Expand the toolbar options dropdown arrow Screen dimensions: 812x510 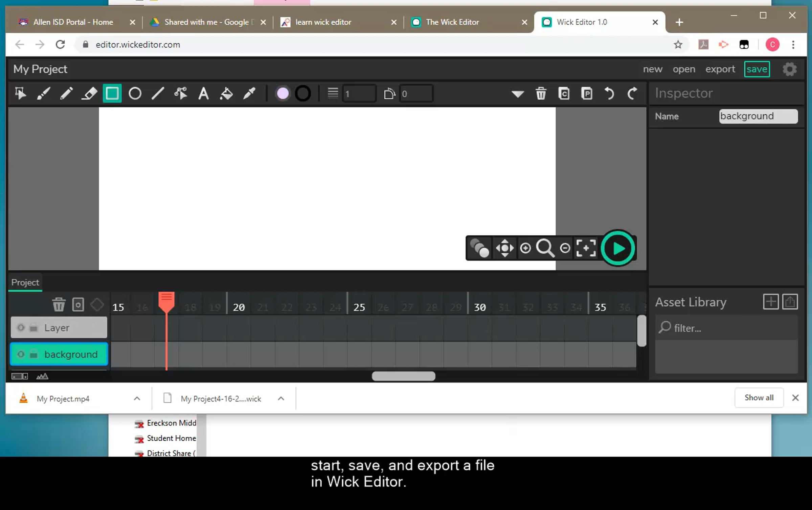[x=518, y=94]
